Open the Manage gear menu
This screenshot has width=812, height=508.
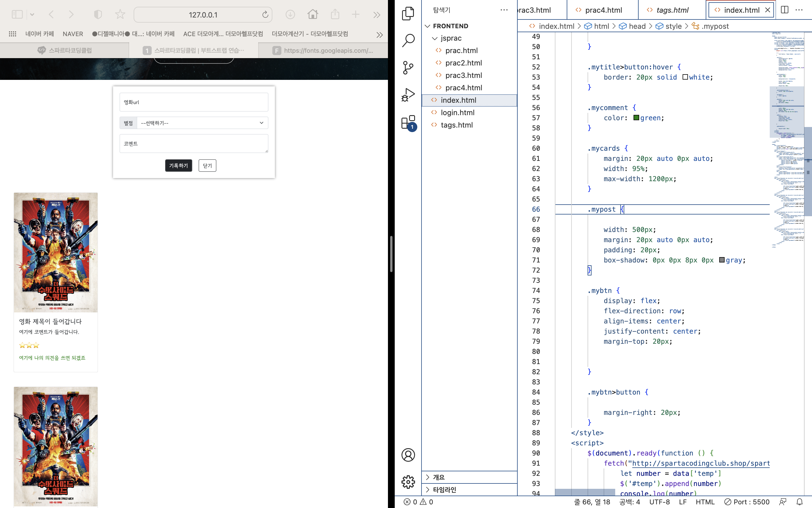(408, 482)
